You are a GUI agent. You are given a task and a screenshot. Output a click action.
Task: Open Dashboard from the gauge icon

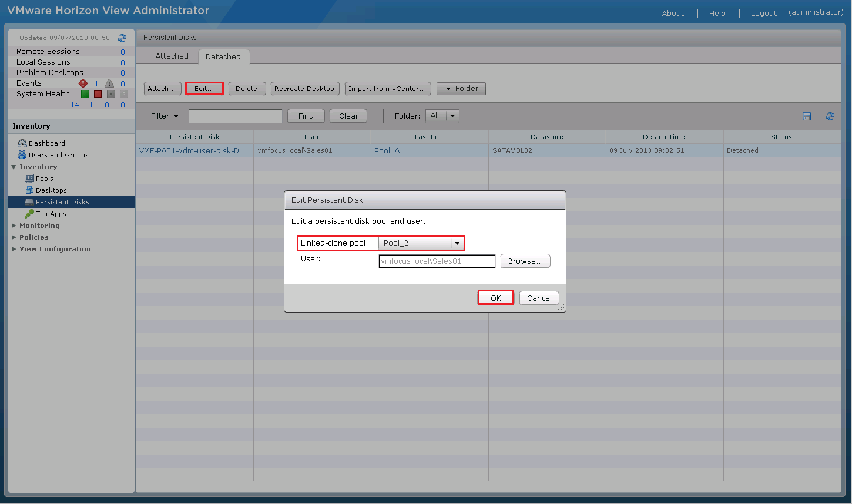22,143
